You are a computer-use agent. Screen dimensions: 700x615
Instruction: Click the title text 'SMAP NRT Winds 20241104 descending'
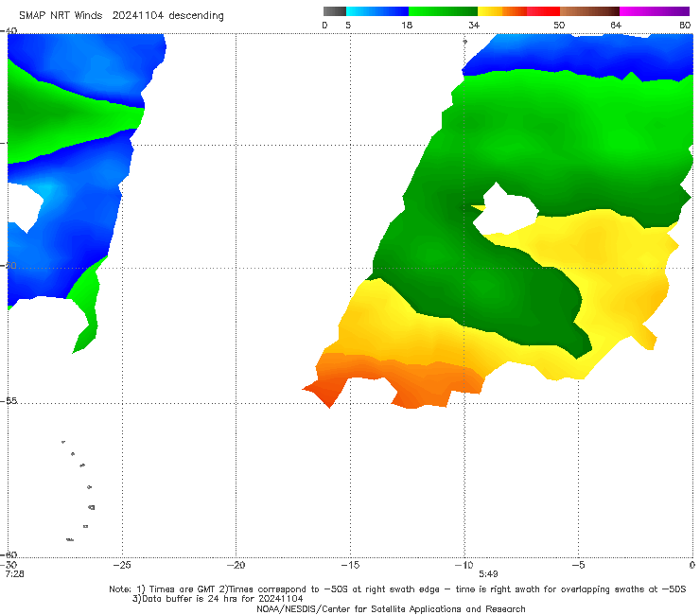(x=121, y=16)
